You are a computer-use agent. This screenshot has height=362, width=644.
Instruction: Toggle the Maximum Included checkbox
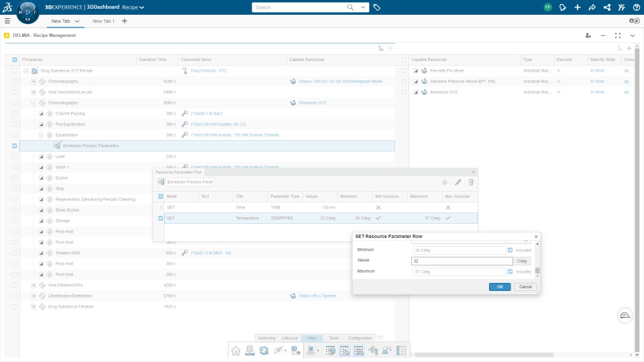click(510, 271)
